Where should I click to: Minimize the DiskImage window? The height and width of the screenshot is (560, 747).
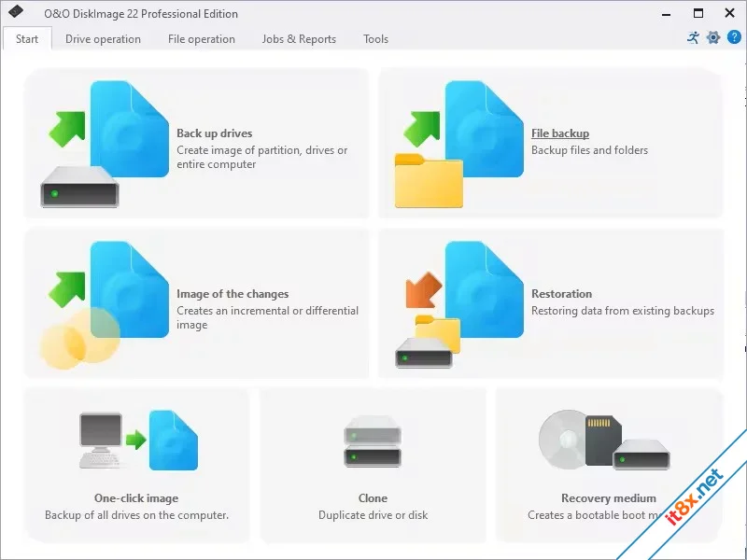pos(667,14)
